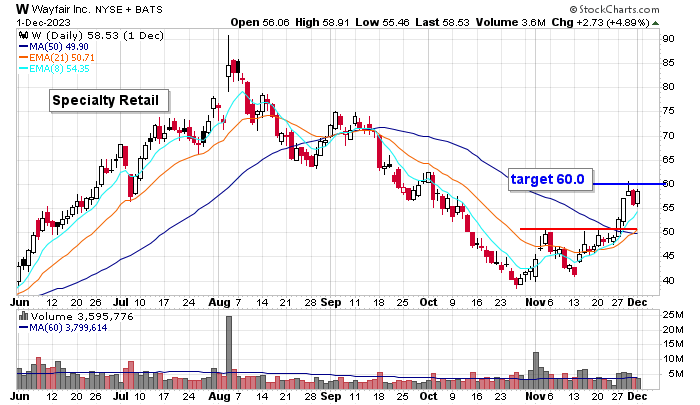Click the Oct label on price chart axis

(429, 303)
